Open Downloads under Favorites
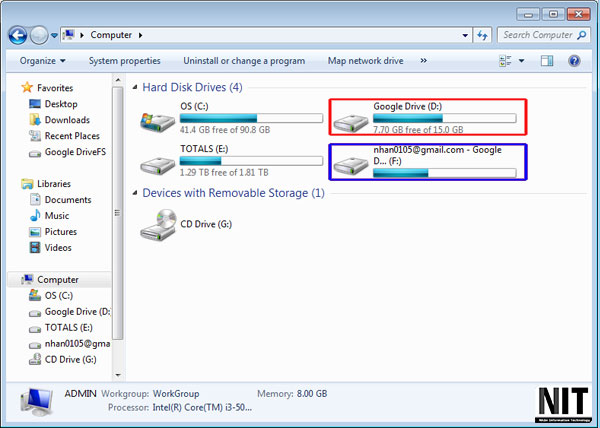Image resolution: width=600 pixels, height=428 pixels. tap(60, 120)
